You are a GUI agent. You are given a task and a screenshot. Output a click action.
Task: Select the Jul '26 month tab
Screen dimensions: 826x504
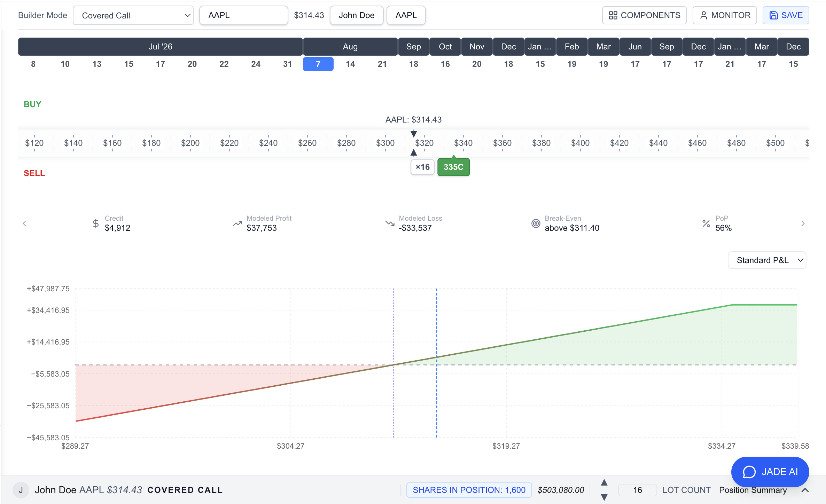(161, 47)
